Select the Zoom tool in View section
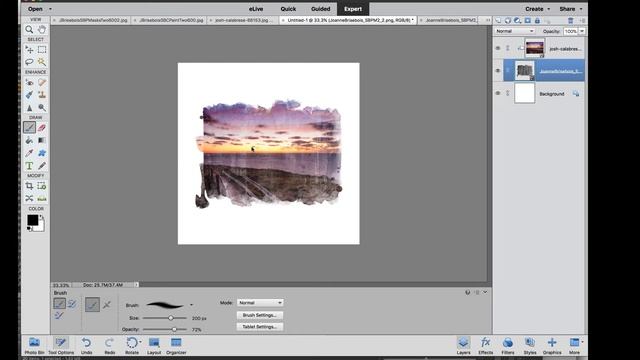 [29, 29]
